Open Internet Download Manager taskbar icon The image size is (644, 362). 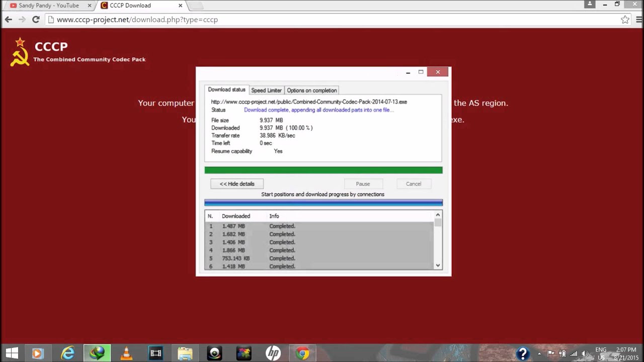tap(97, 353)
